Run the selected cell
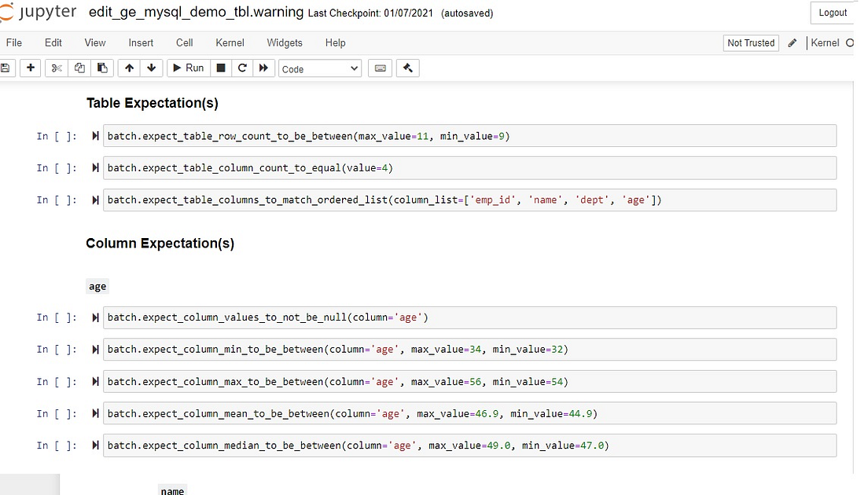This screenshot has height=495, width=868. tap(188, 68)
